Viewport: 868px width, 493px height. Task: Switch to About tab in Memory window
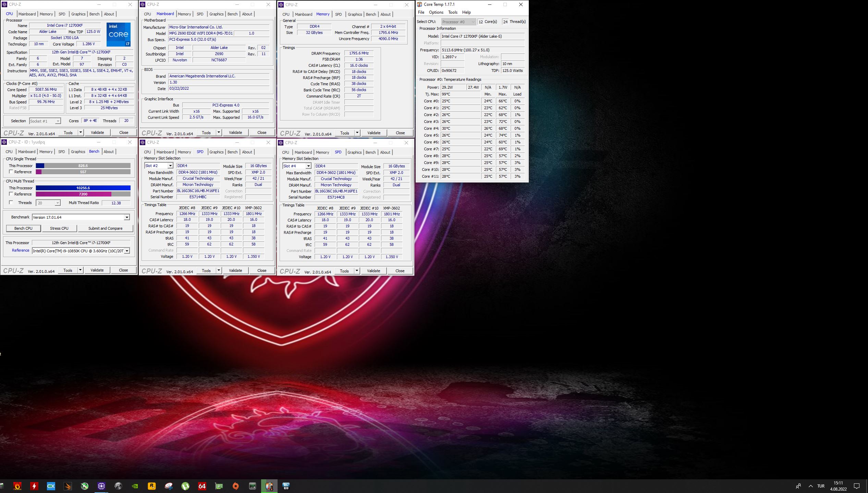coord(386,14)
